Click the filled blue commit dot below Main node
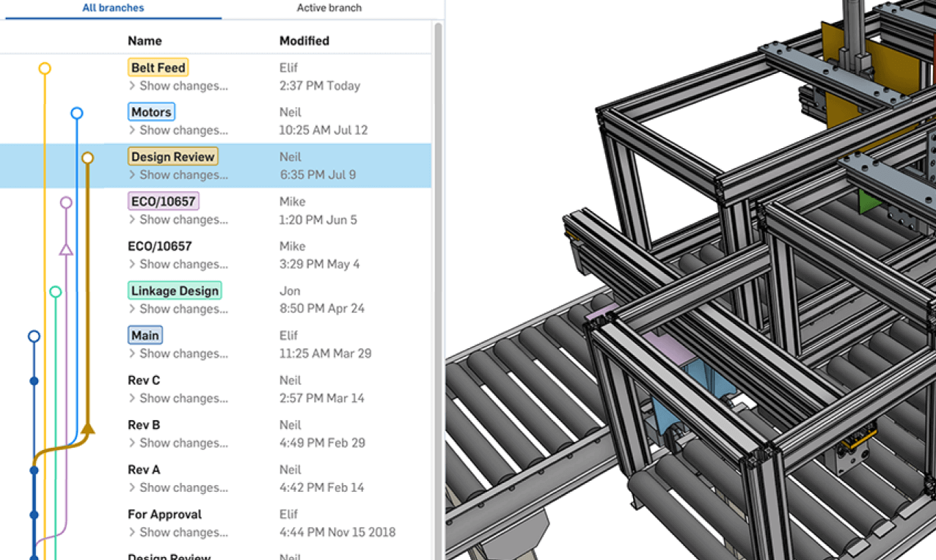936x560 pixels. click(x=34, y=380)
